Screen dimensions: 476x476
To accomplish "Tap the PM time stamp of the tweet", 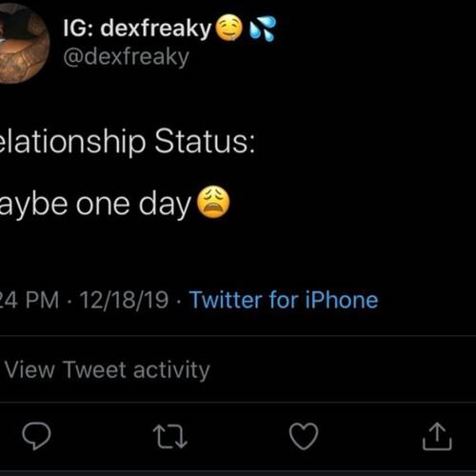I will [x=30, y=300].
